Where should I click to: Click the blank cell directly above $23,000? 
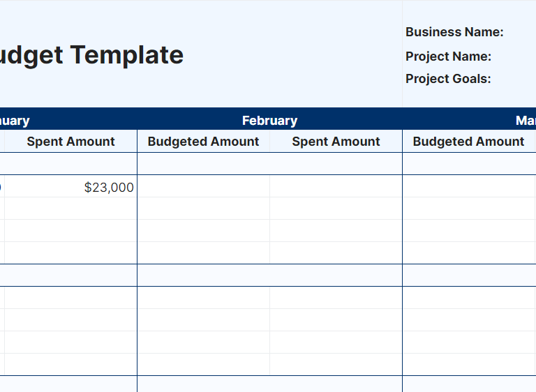point(70,164)
